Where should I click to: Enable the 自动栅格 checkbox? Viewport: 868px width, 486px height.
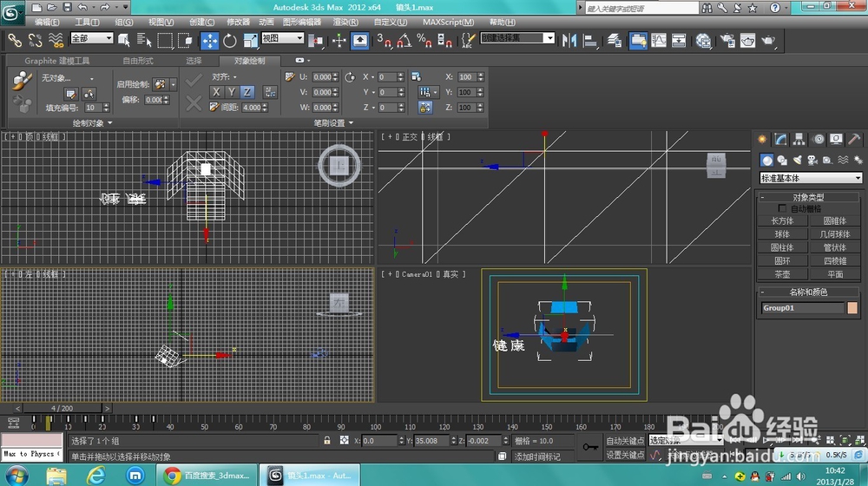(783, 209)
